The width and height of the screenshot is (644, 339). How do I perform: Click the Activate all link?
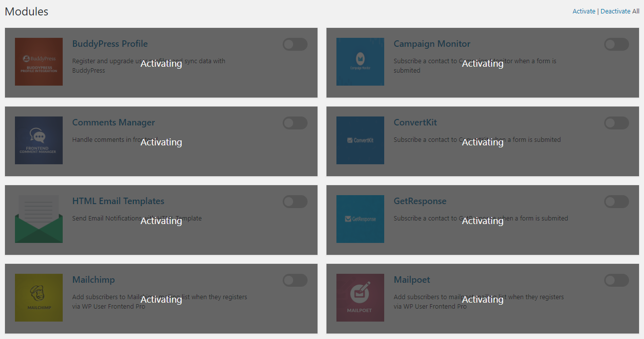click(x=584, y=11)
